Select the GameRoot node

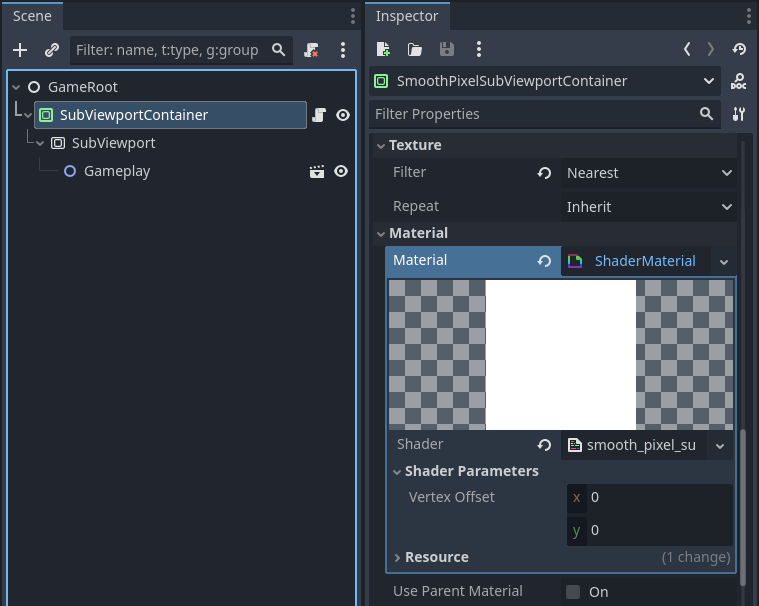83,87
